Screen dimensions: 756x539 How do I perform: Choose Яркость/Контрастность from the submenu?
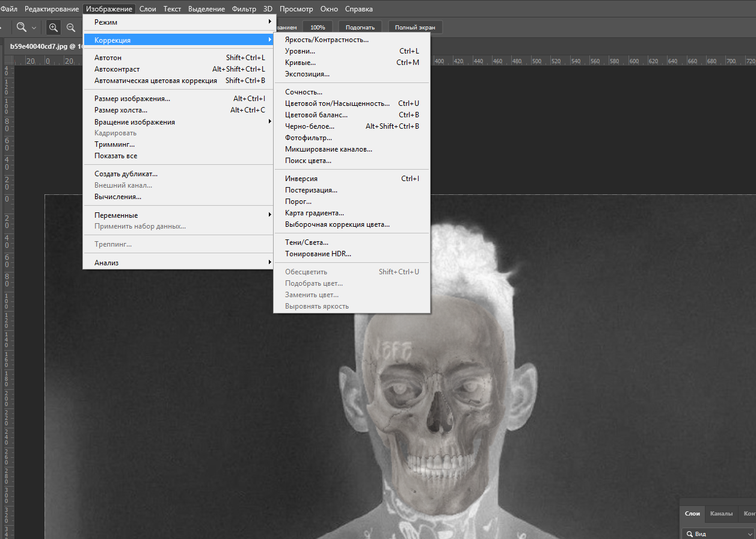[327, 40]
